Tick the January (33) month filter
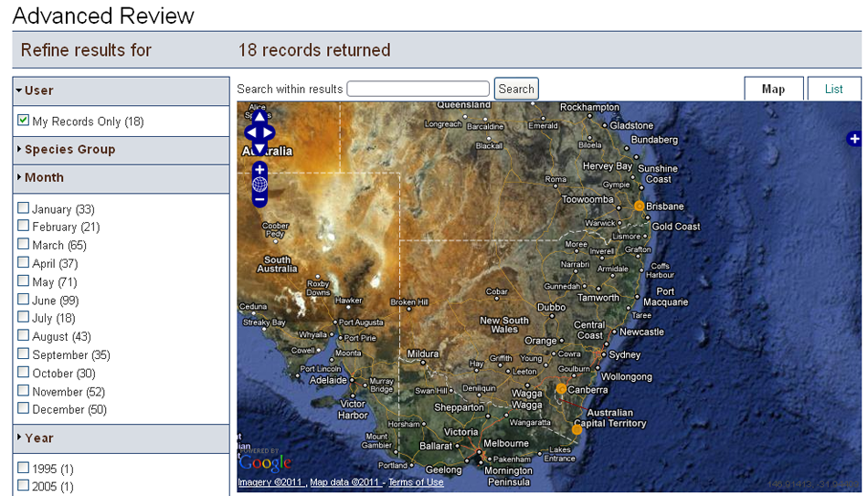 pyautogui.click(x=24, y=208)
